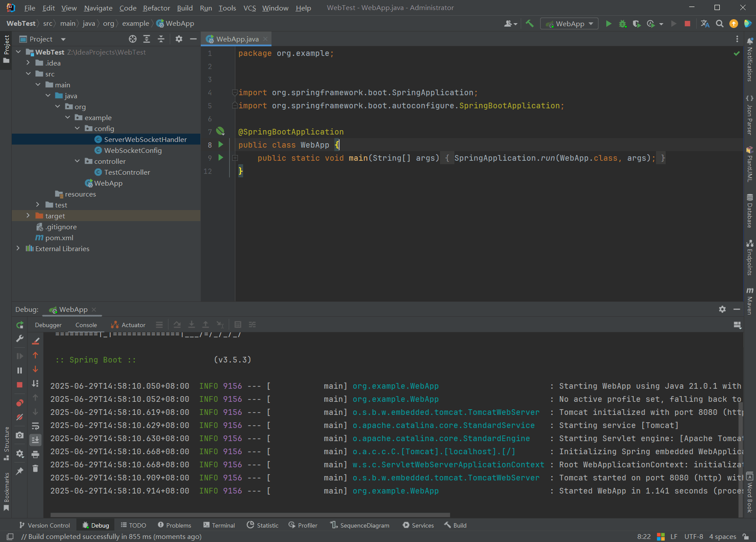Unfold the collapsed main method on line 9
This screenshot has height=542, width=756.
tap(235, 158)
